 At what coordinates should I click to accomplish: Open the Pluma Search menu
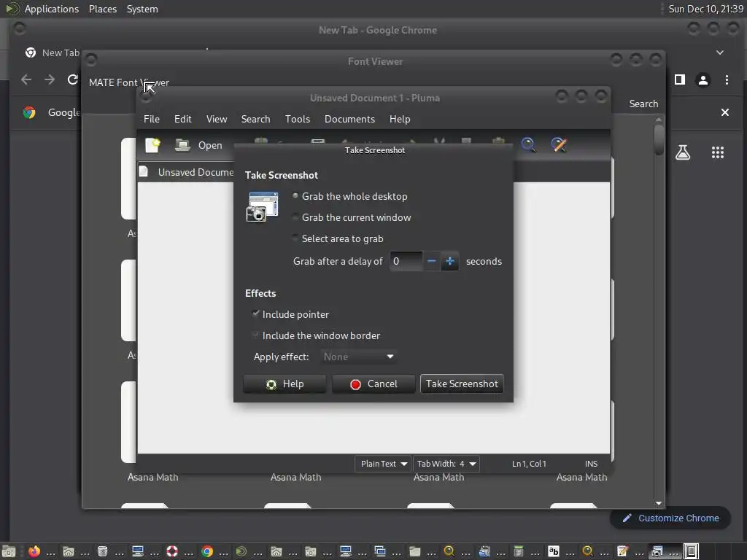tap(255, 119)
